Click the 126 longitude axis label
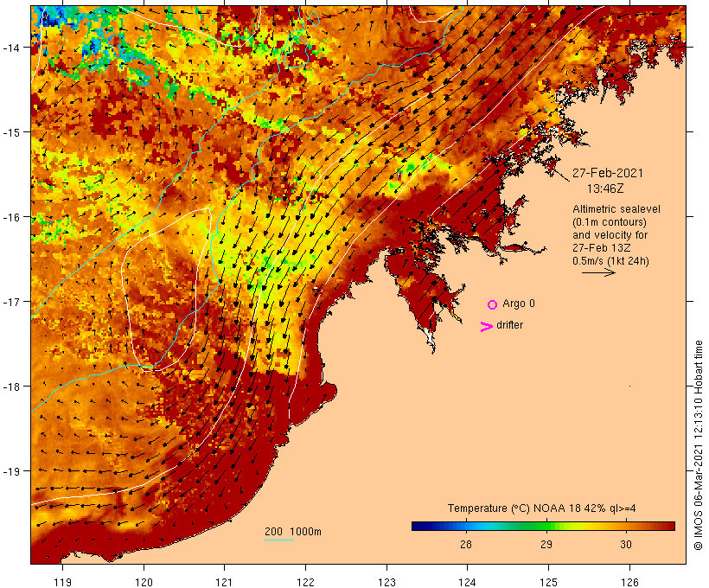The image size is (709, 588). point(629,582)
